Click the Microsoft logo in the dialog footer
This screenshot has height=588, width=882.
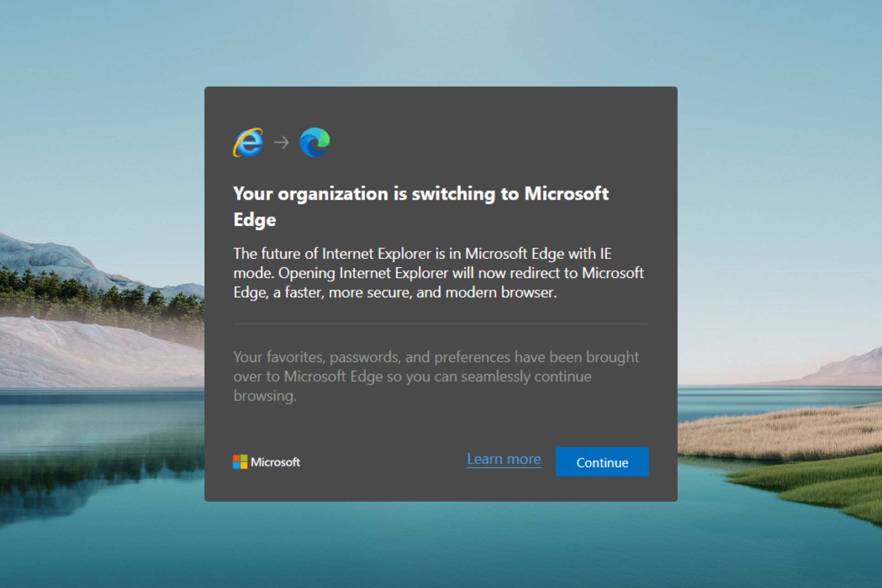pyautogui.click(x=266, y=462)
